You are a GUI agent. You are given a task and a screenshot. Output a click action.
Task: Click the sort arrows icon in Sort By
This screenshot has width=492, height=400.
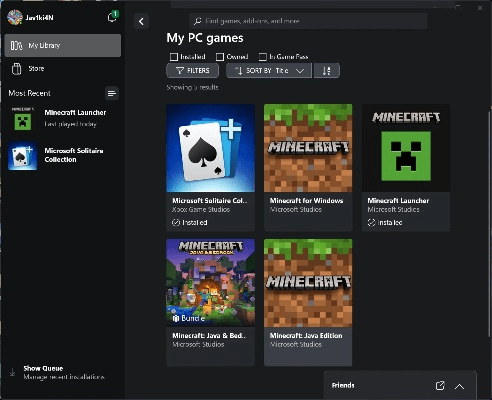pyautogui.click(x=239, y=71)
